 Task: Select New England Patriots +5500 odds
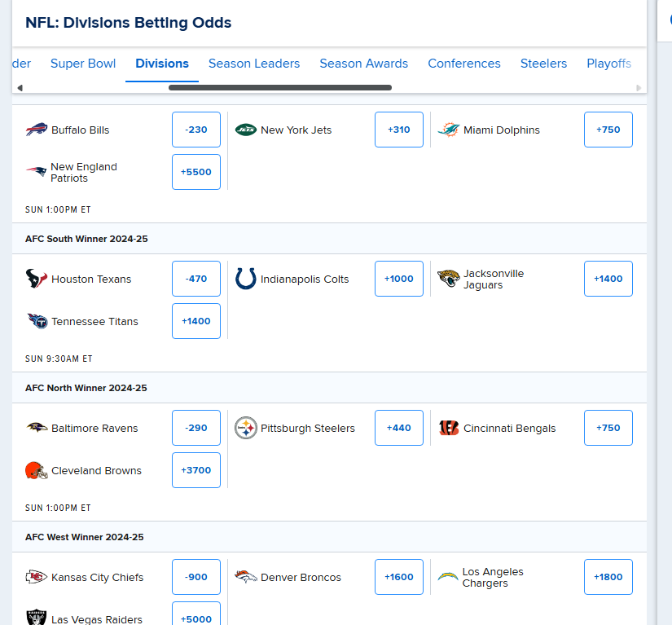[x=196, y=172]
